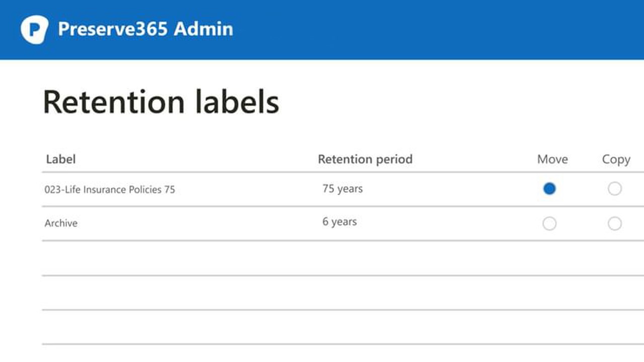
Task: Open the 023-Life Insurance Policies 75 label
Action: [x=110, y=190]
